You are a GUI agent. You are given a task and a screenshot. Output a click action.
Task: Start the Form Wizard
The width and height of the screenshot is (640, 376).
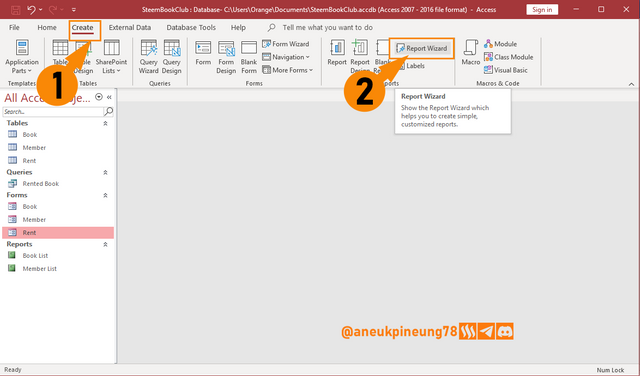tap(286, 44)
